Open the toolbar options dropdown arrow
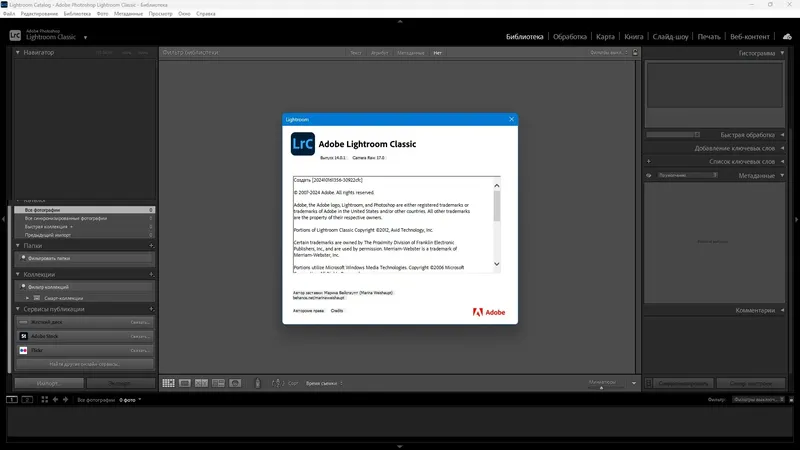Screen dimensions: 800x450 pos(634,383)
